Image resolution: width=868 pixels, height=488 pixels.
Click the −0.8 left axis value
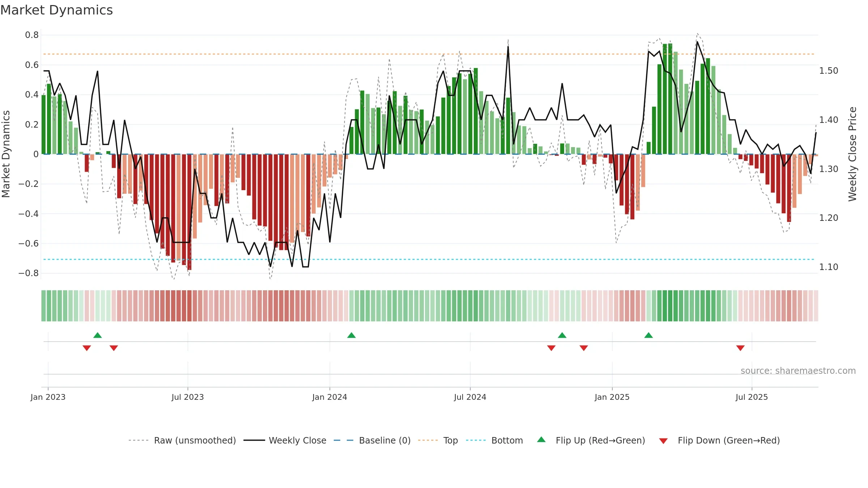29,273
